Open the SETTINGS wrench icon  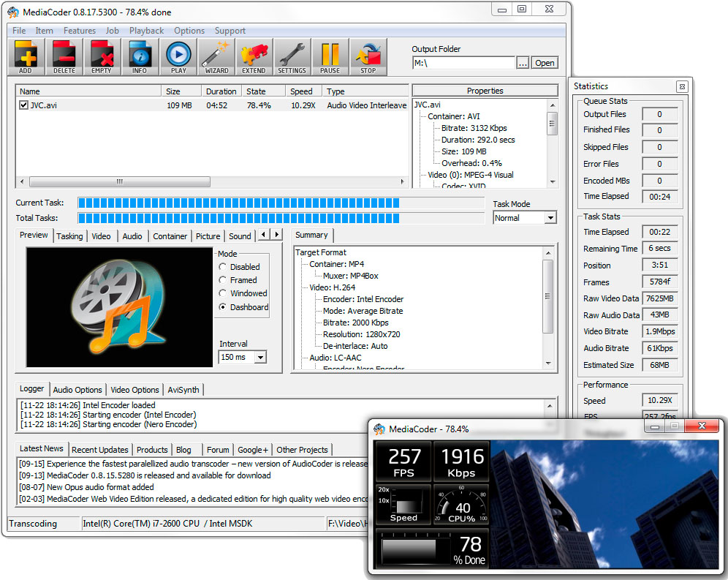[292, 56]
